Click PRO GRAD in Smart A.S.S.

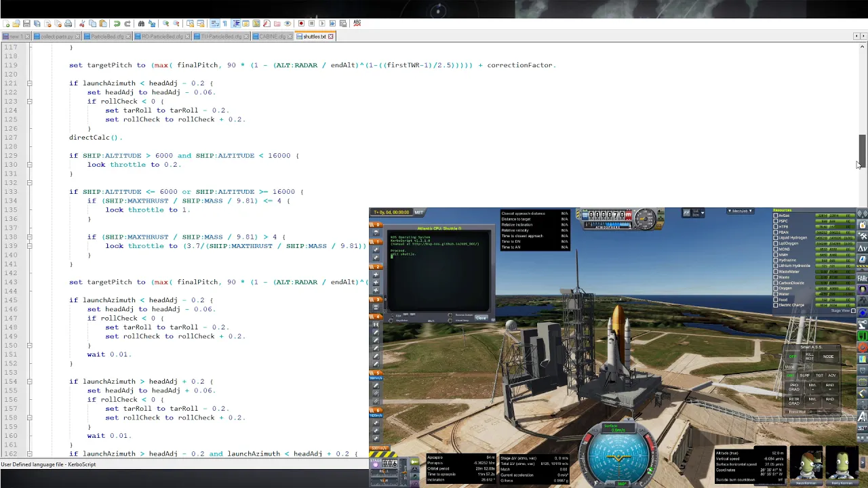click(794, 386)
